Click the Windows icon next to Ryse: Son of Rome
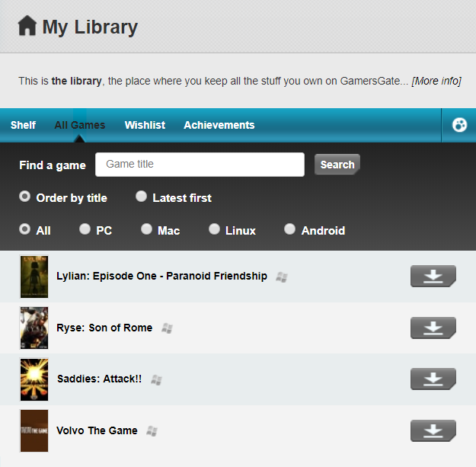 (x=167, y=328)
